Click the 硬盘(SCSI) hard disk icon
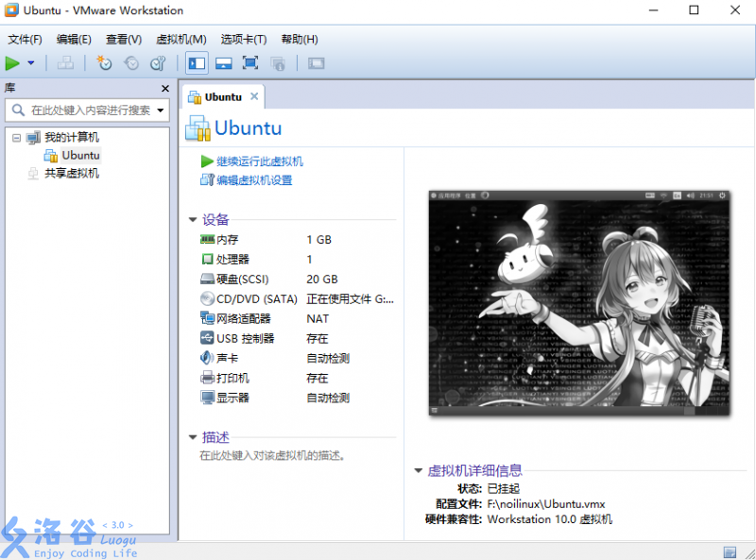The height and width of the screenshot is (560, 756). pos(207,279)
